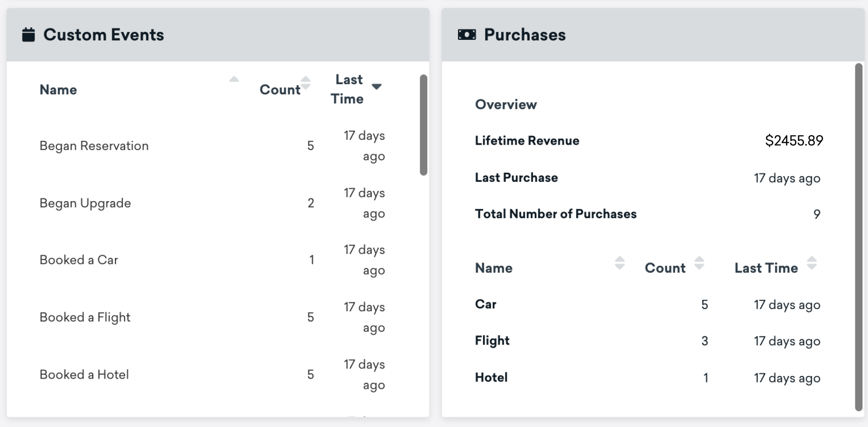The width and height of the screenshot is (868, 427).
Task: Select the Began Upgrade event row
Action: (x=85, y=203)
